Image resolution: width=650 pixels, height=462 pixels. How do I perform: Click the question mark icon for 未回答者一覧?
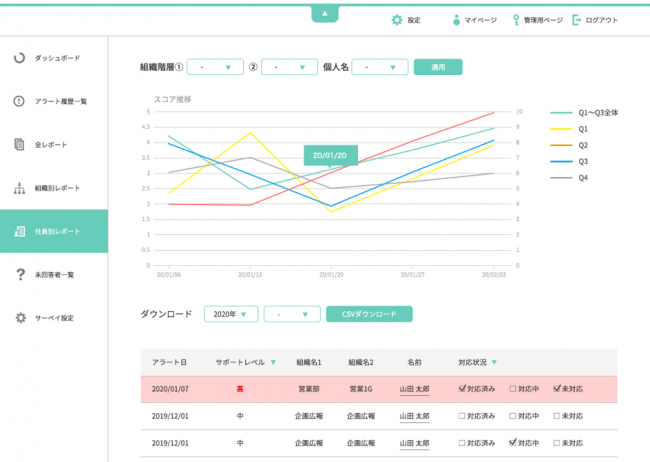pos(19,275)
